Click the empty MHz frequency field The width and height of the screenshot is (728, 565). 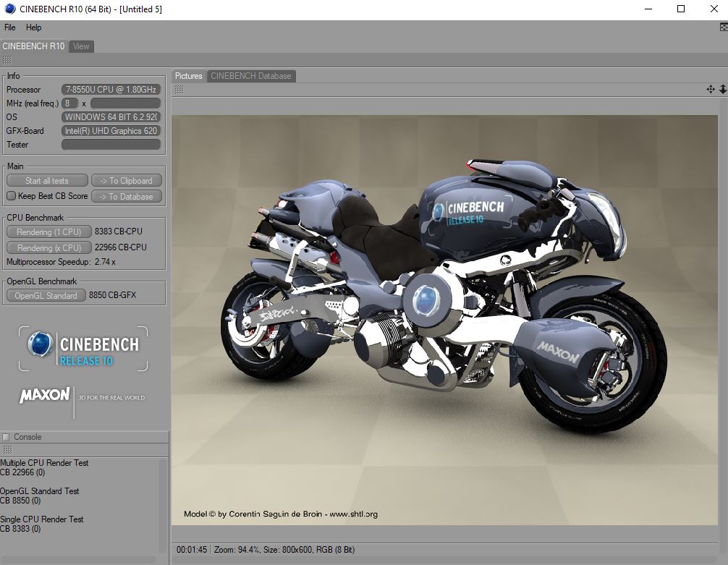tap(125, 103)
